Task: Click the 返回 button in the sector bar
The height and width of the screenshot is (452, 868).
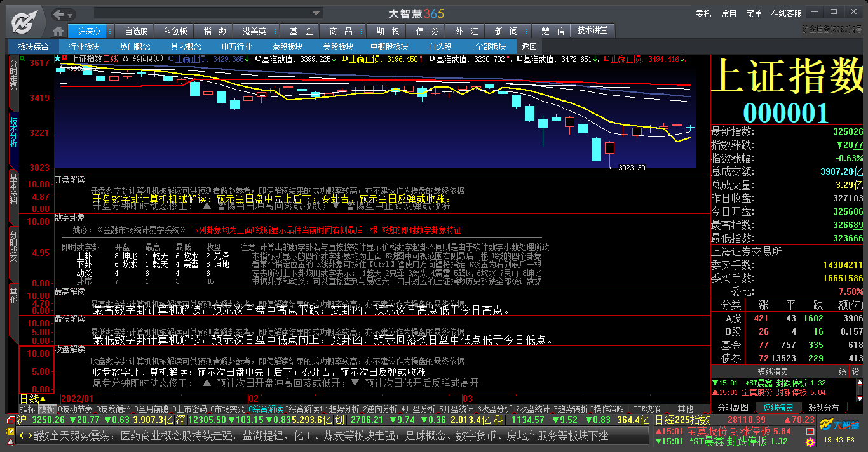Action: click(529, 46)
